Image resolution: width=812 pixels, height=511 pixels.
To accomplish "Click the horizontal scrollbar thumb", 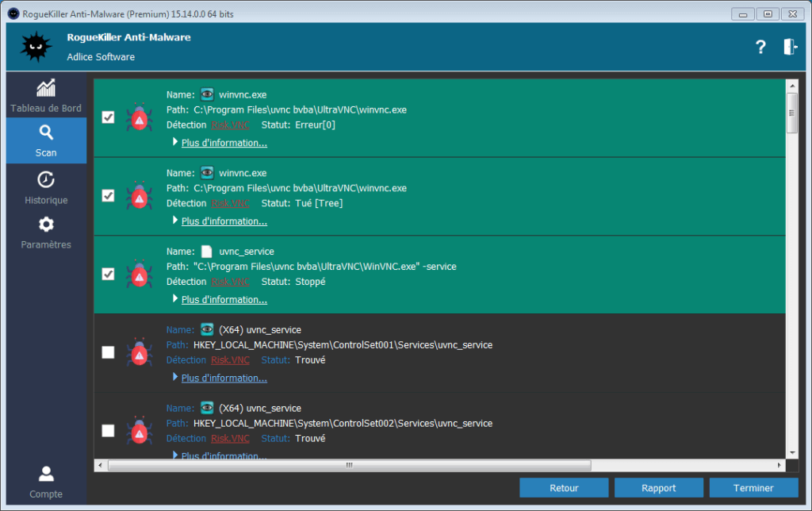I will coord(349,466).
